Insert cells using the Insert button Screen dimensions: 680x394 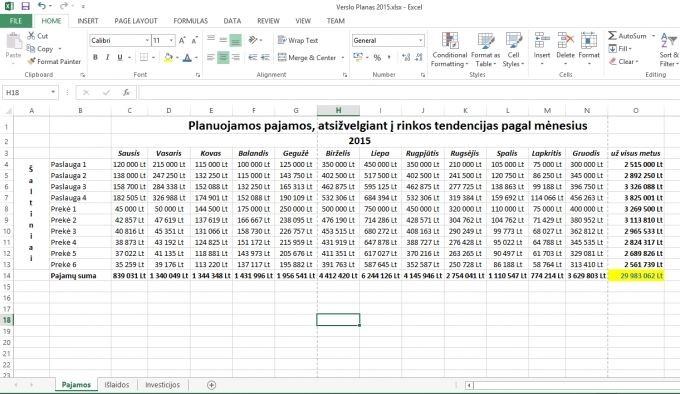[x=542, y=50]
